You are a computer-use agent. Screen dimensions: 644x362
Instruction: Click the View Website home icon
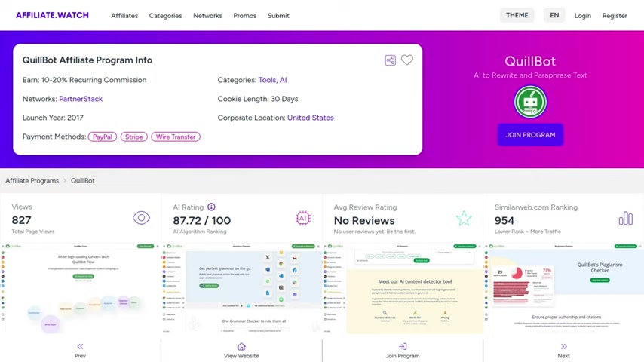coord(241,346)
